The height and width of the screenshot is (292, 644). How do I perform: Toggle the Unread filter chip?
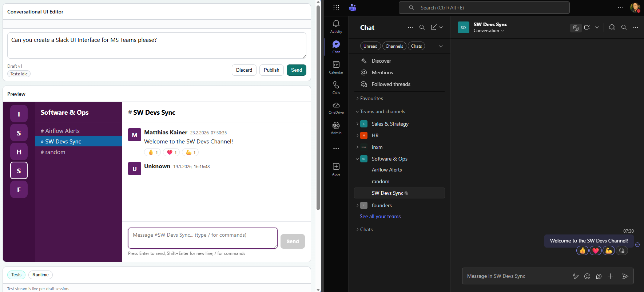tap(370, 46)
